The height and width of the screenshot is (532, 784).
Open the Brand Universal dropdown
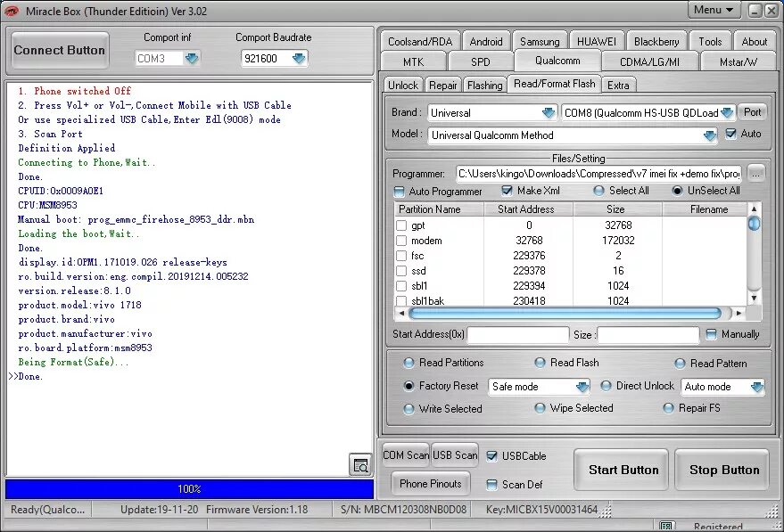pos(549,113)
